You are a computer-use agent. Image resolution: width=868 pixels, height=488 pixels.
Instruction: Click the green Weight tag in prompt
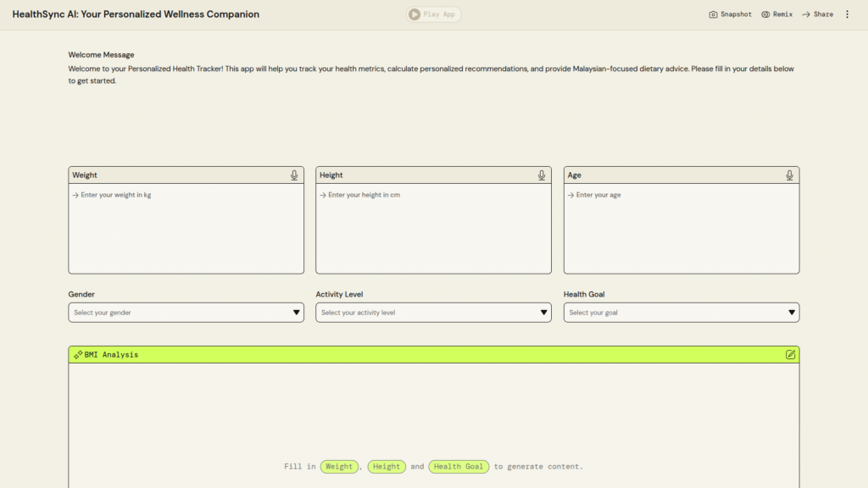click(339, 467)
